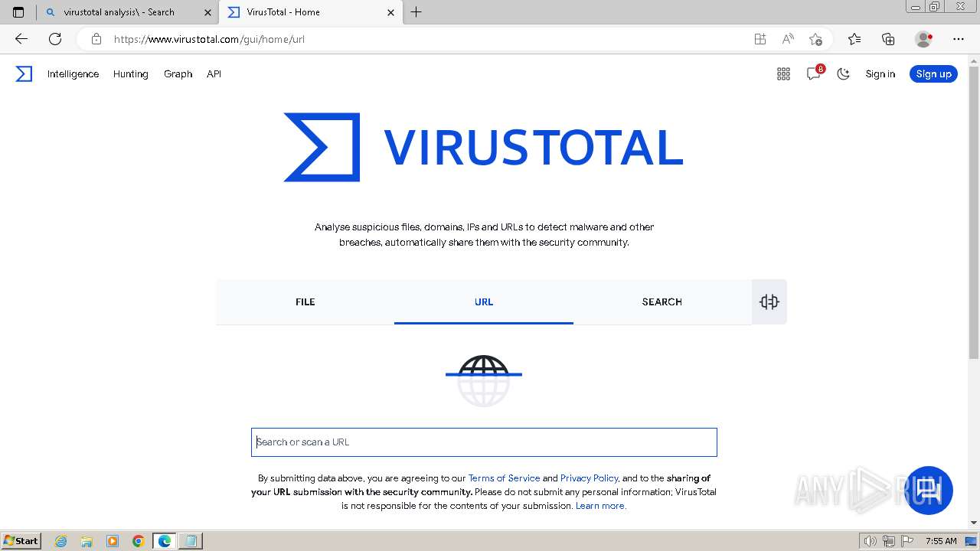Screen dimensions: 980x551
Task: Switch to the FILE tab
Action: pyautogui.click(x=305, y=302)
